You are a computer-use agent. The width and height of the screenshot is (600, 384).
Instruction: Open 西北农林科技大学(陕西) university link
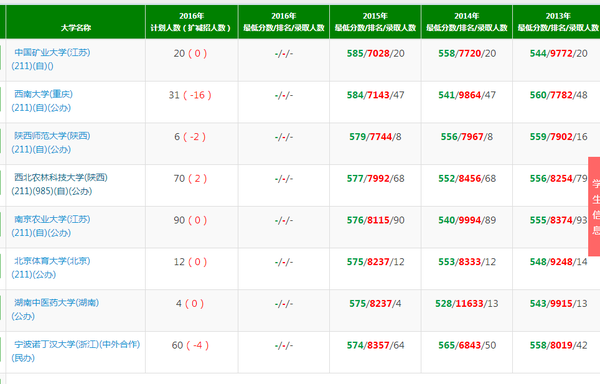[61, 177]
